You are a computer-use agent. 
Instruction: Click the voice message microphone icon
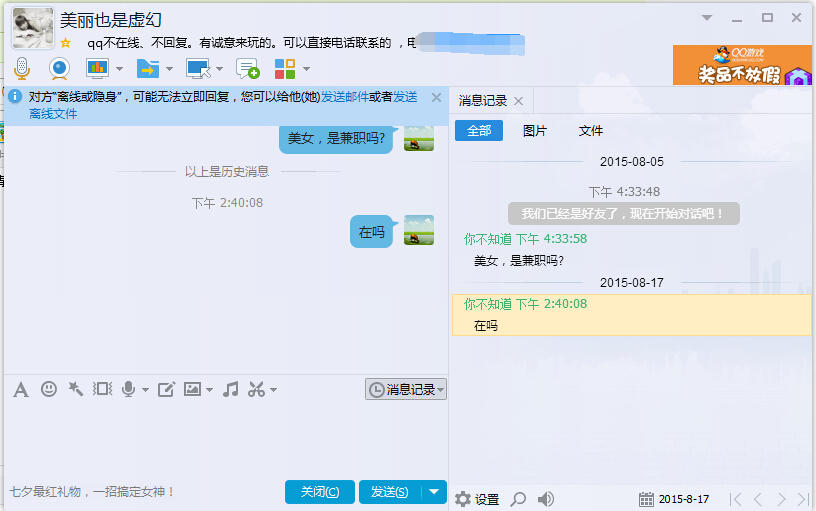(129, 389)
